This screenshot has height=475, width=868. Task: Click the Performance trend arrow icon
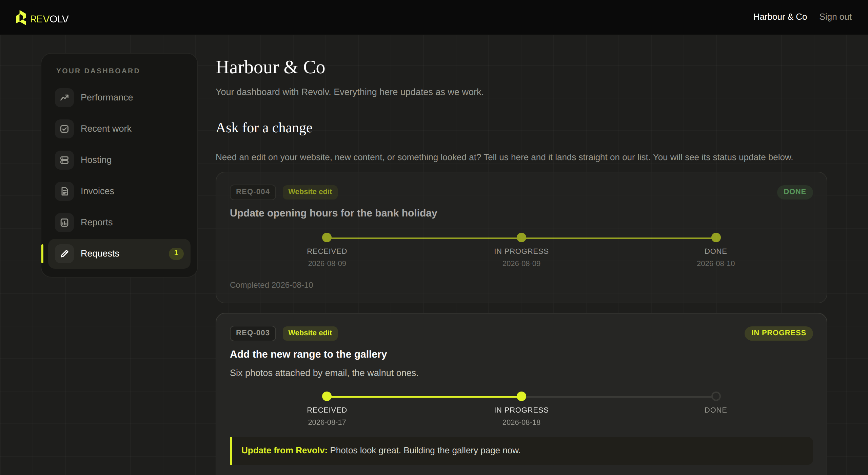pos(64,98)
